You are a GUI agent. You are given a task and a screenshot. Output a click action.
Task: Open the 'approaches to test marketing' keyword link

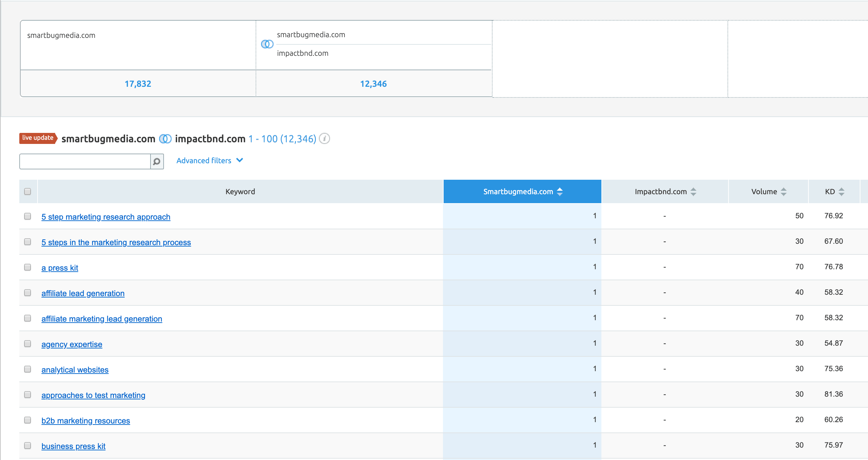pos(93,395)
